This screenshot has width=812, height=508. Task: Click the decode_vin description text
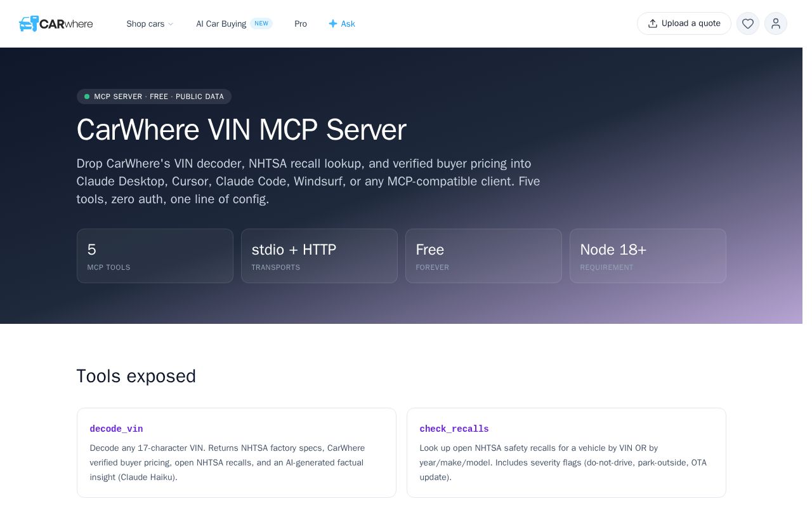[x=228, y=462]
